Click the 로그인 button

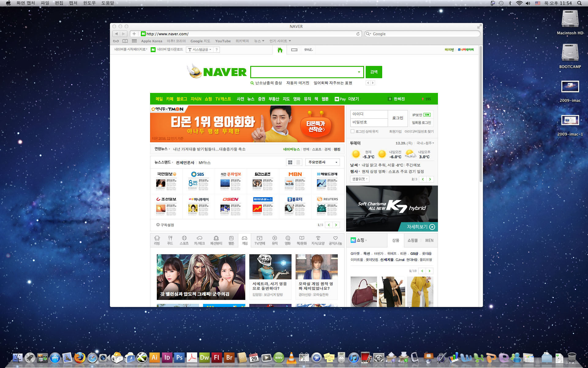398,118
